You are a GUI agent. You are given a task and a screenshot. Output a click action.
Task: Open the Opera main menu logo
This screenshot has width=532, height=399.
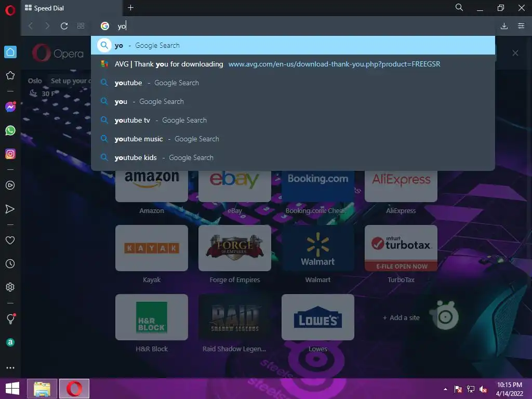click(10, 10)
